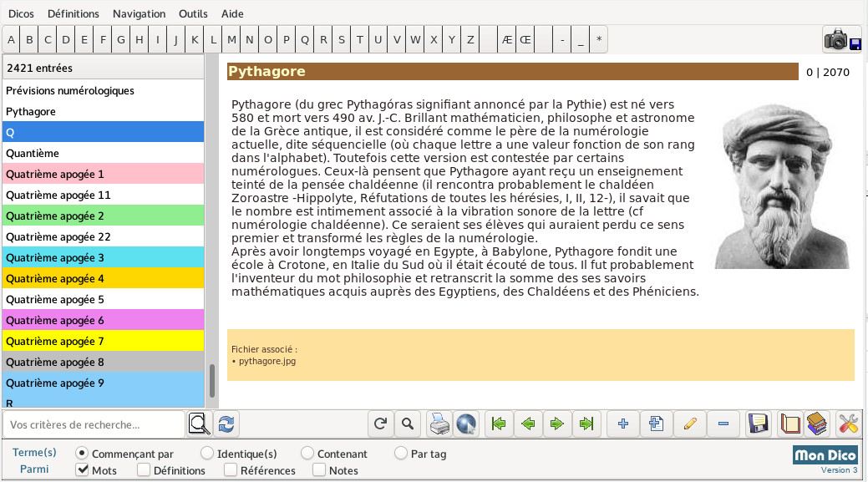Click the pencil edit entry icon

[x=689, y=424]
